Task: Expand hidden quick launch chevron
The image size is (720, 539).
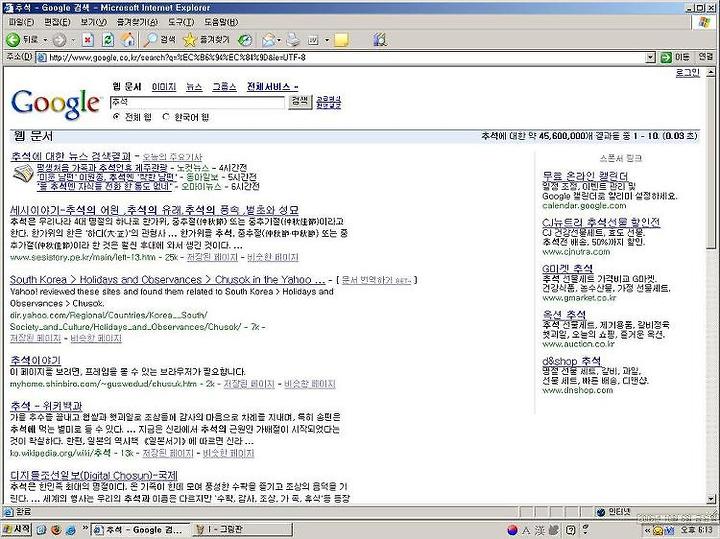Action: coord(84,527)
